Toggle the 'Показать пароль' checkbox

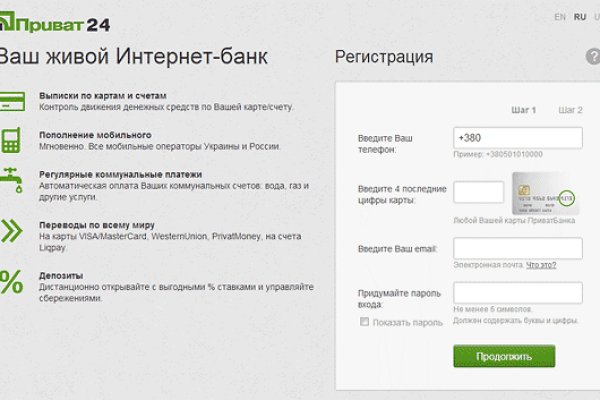coord(364,322)
